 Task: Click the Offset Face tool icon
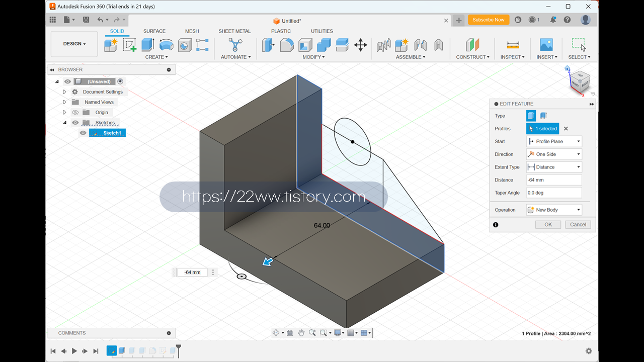(342, 45)
